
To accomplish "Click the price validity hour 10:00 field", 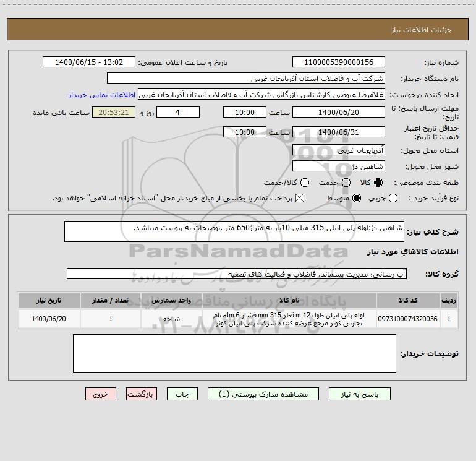I will click(x=245, y=132).
